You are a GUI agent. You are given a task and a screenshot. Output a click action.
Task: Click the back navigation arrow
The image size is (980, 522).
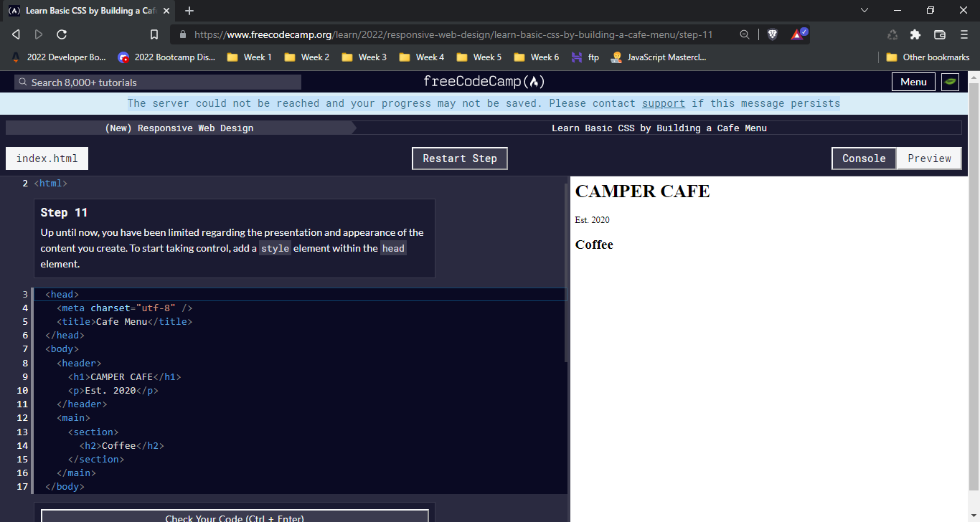click(x=16, y=34)
